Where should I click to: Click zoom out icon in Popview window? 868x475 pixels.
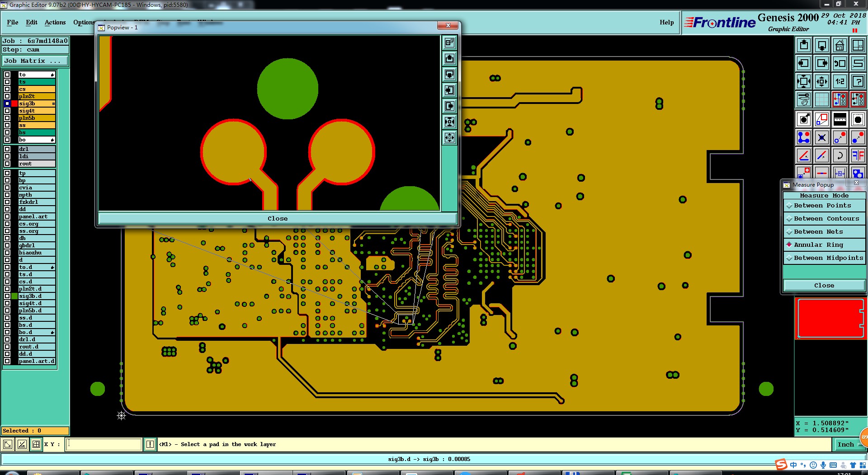[x=449, y=137]
